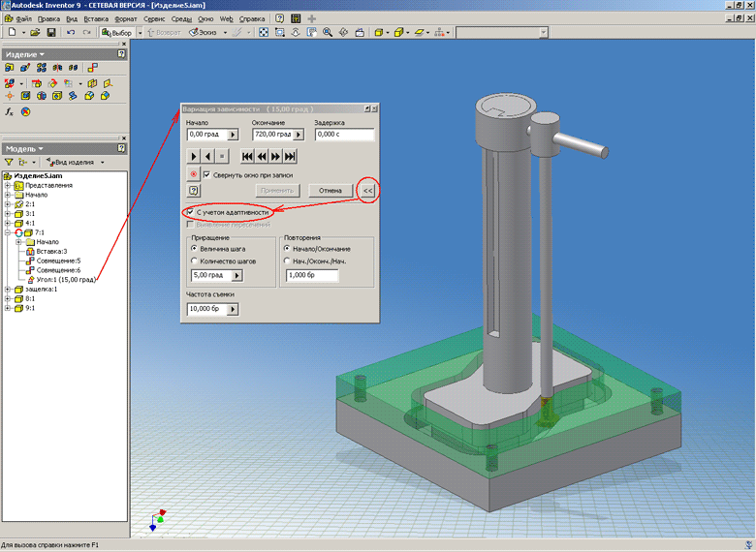The height and width of the screenshot is (552, 756).
Task: Step backward one increment
Action: click(262, 156)
